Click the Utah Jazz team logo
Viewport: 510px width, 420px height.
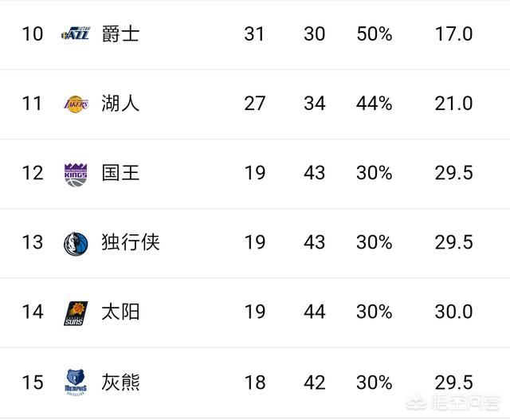(x=76, y=34)
